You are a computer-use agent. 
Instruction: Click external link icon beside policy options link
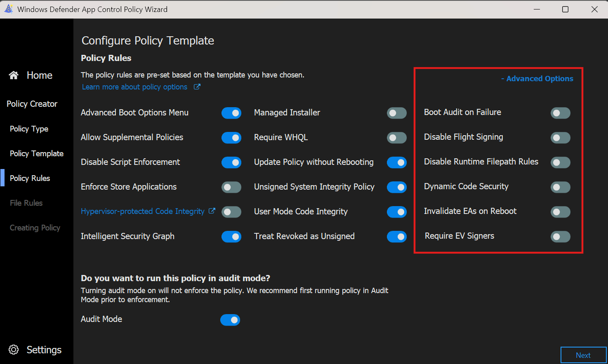pyautogui.click(x=197, y=87)
